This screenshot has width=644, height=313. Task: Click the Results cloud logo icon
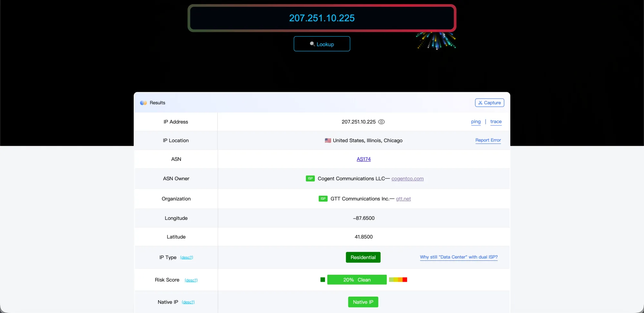click(x=143, y=103)
